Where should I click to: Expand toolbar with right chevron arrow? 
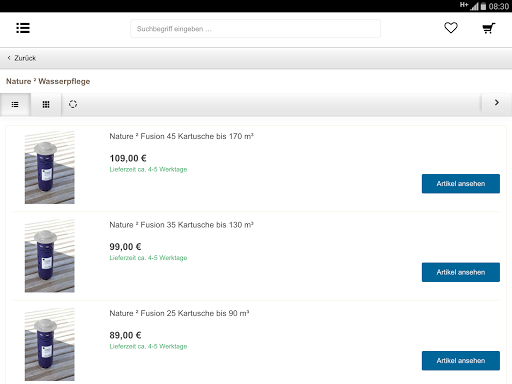[497, 103]
